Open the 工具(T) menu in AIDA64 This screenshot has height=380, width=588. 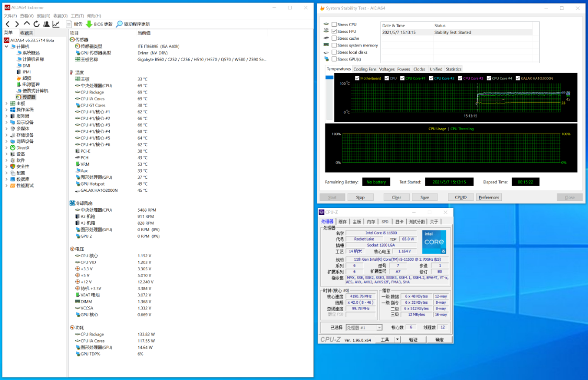pyautogui.click(x=77, y=16)
